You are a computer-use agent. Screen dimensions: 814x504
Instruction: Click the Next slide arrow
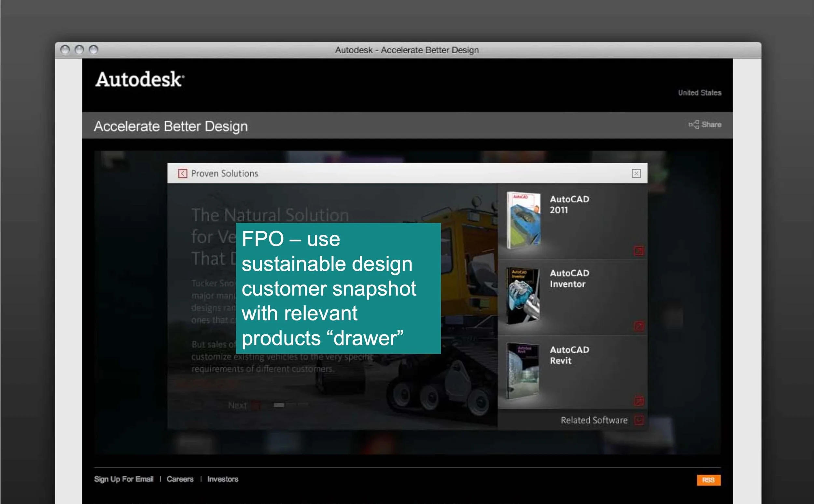click(256, 405)
